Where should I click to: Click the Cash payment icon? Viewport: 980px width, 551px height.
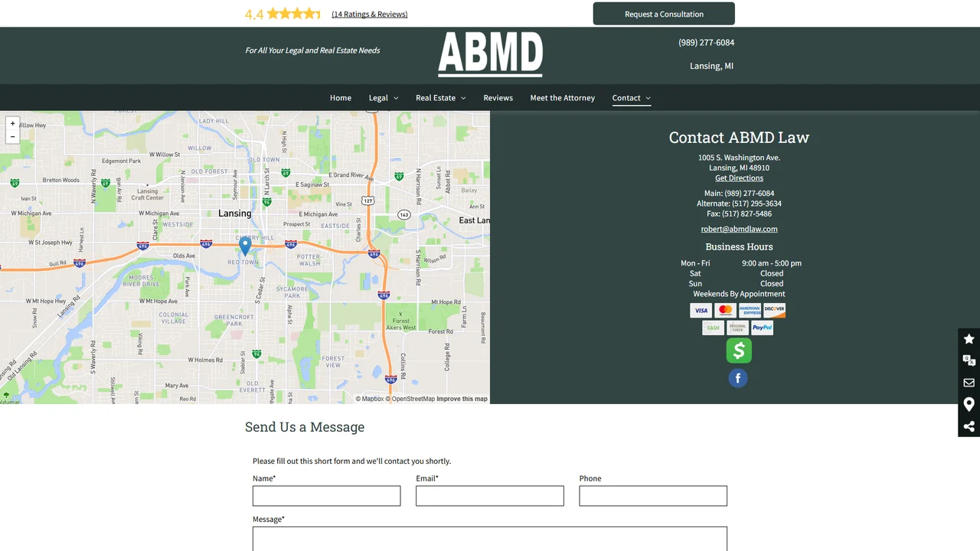pyautogui.click(x=714, y=328)
